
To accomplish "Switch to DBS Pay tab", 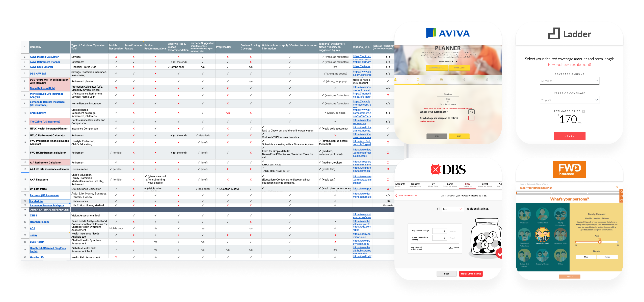I will click(433, 185).
